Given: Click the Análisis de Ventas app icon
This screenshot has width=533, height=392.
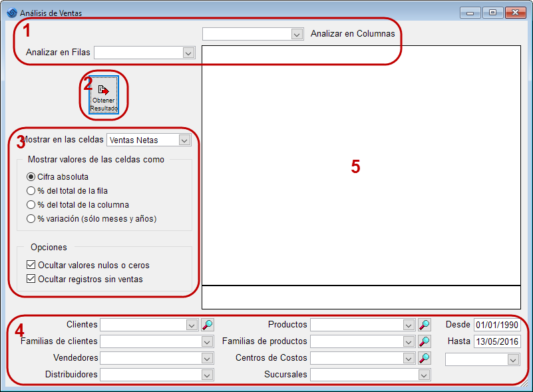Looking at the screenshot, I should pos(12,13).
